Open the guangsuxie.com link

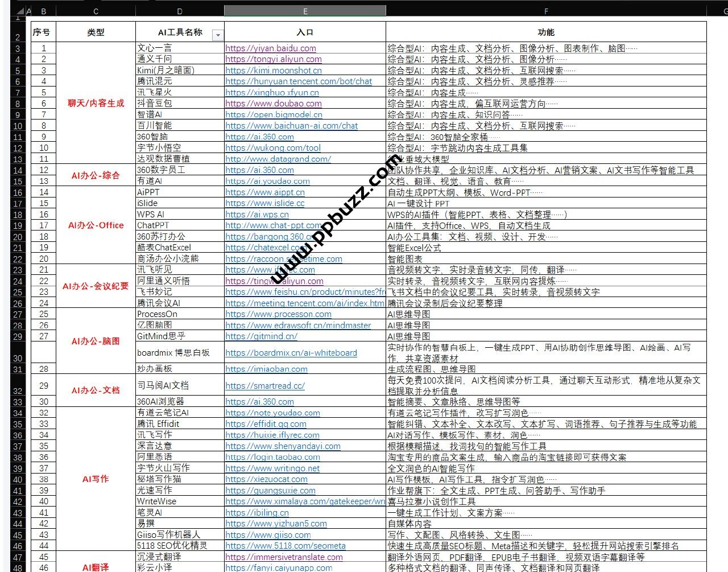tap(271, 490)
